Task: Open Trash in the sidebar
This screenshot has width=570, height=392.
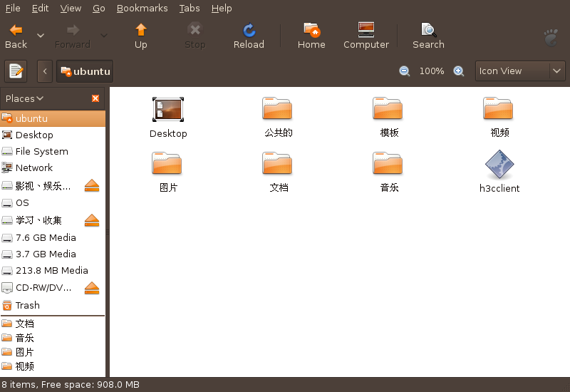Action: click(53, 306)
